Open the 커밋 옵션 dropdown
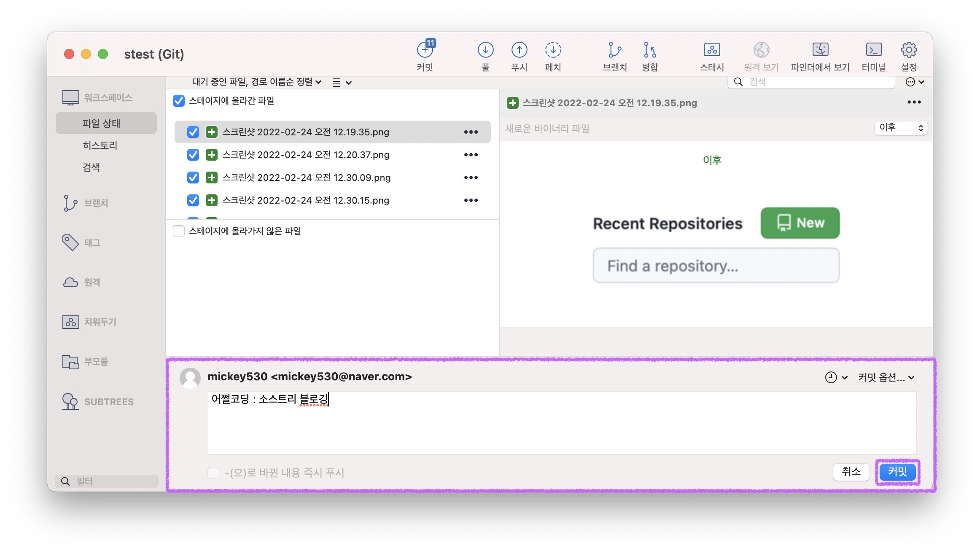 coord(886,377)
